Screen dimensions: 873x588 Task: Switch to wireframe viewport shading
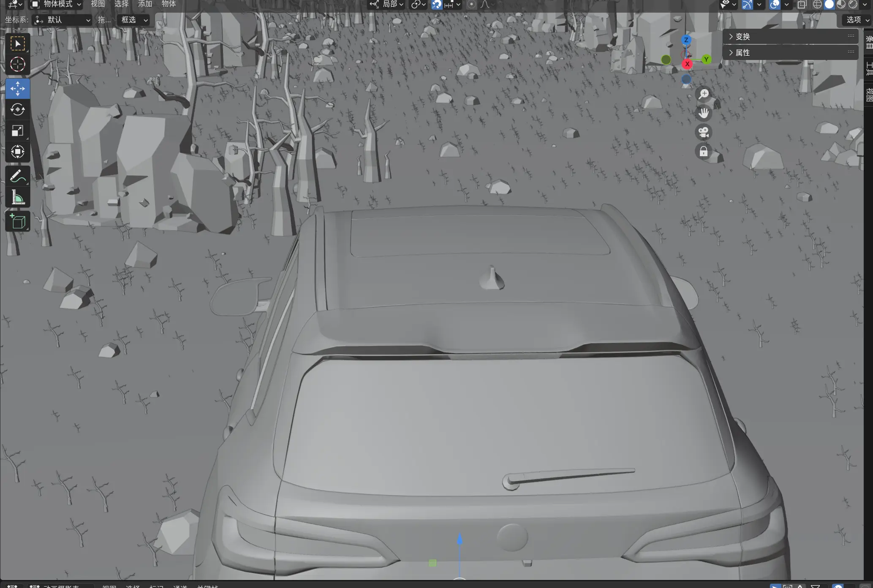pos(817,5)
